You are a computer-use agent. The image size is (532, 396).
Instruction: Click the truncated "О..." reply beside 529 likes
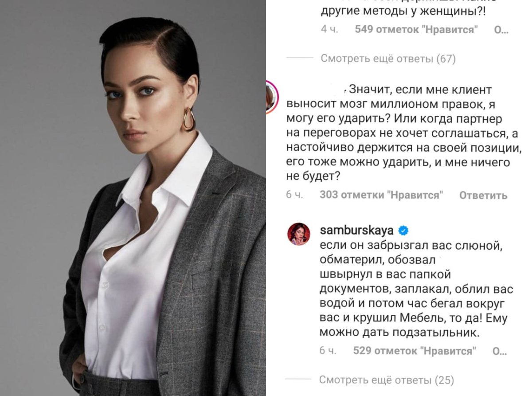point(500,351)
